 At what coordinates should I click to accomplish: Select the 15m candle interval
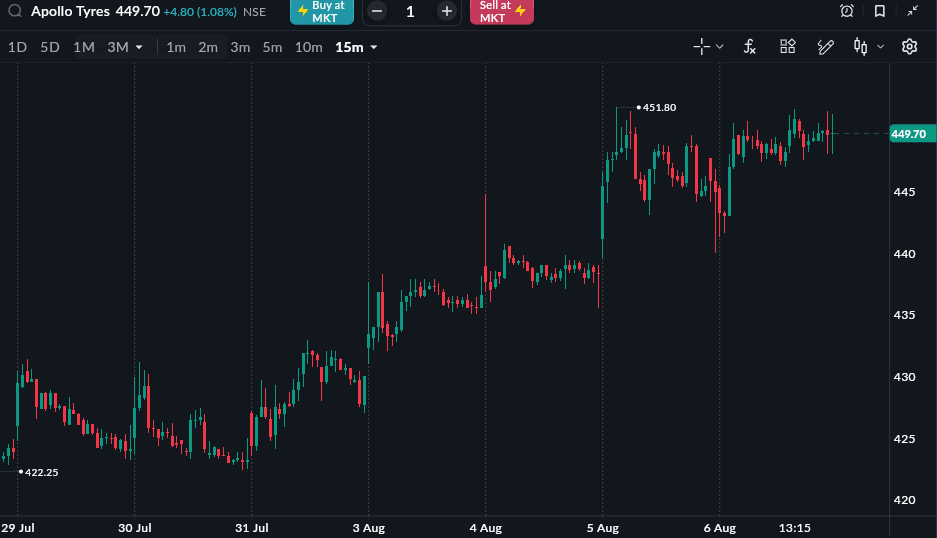(349, 47)
